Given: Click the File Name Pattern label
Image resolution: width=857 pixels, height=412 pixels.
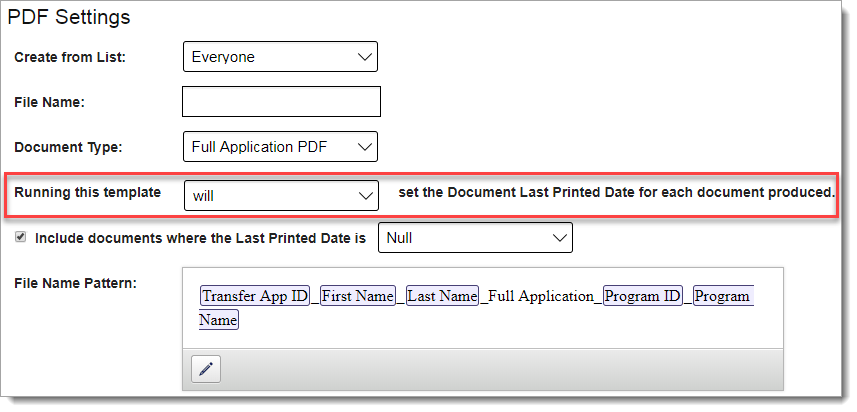Looking at the screenshot, I should pos(75,283).
